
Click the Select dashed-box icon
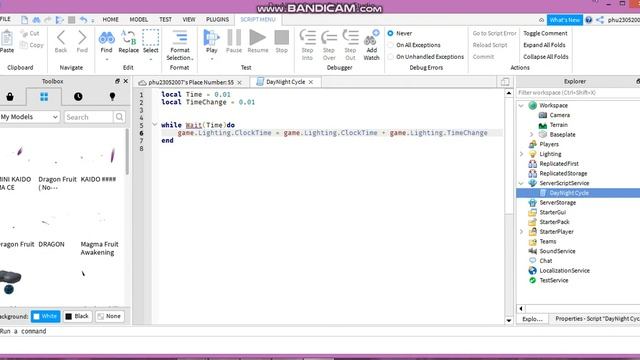point(150,37)
